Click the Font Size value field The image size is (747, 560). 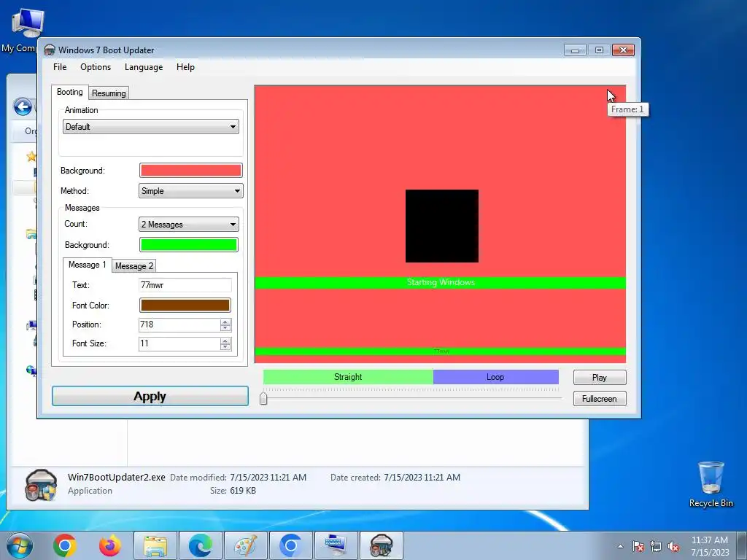tap(179, 344)
